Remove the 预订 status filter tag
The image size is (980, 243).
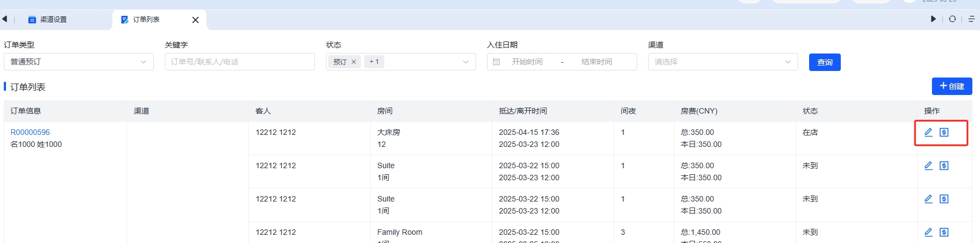click(x=354, y=62)
